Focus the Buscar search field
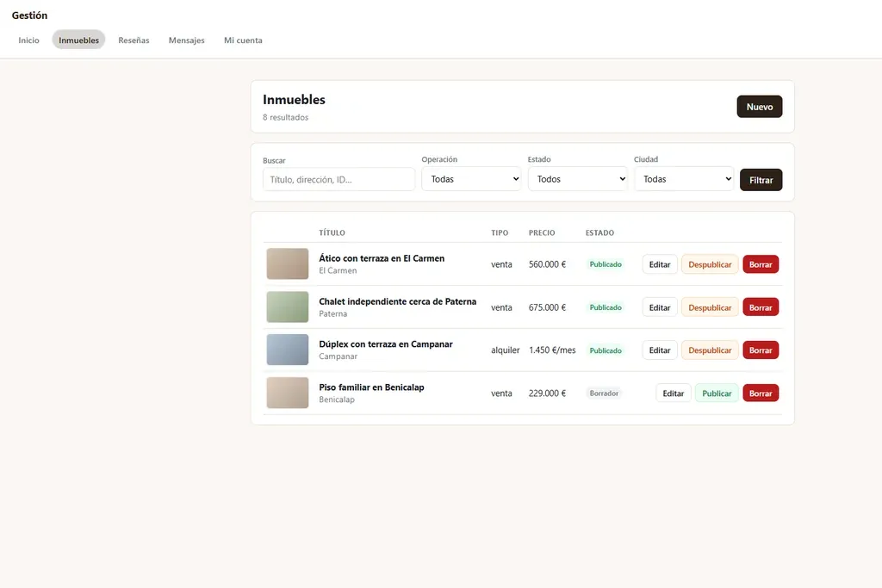Viewport: 882px width, 588px height. 339,179
